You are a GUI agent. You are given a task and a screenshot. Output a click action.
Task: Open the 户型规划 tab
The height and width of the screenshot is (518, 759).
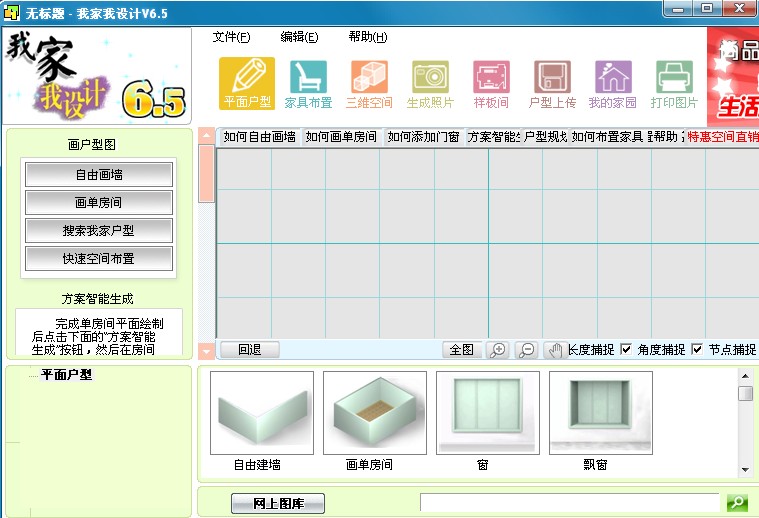[x=545, y=137]
